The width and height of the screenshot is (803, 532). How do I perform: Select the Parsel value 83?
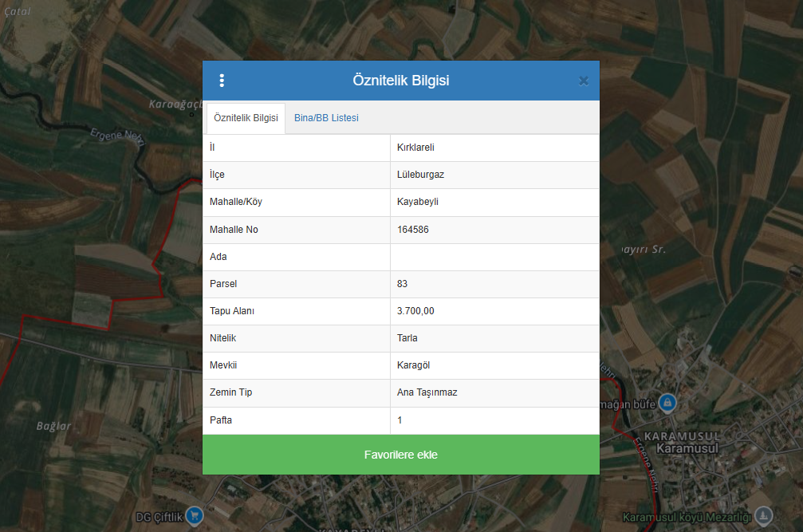(403, 284)
